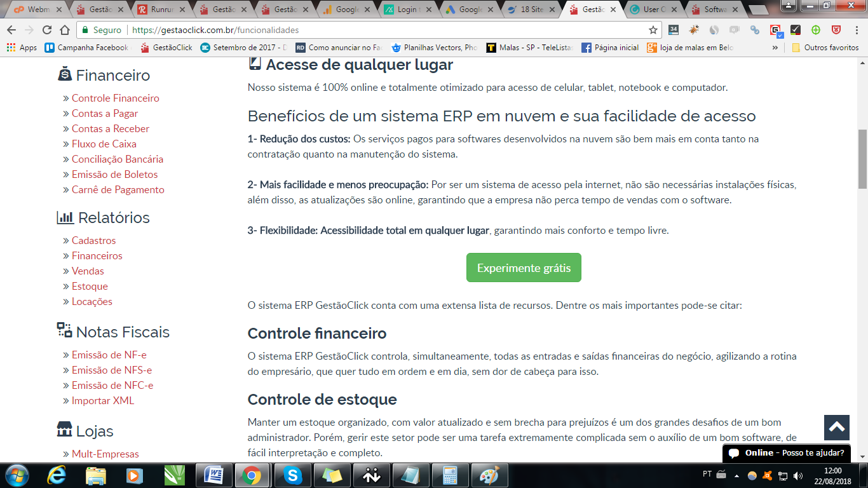Open the Controle Financeiro link
Viewport: 868px width, 488px height.
pos(116,98)
